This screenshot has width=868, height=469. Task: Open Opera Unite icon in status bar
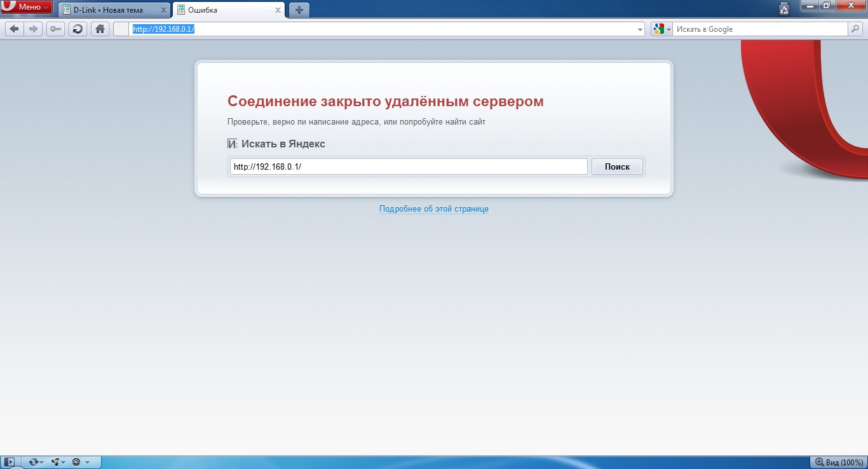pyautogui.click(x=56, y=462)
